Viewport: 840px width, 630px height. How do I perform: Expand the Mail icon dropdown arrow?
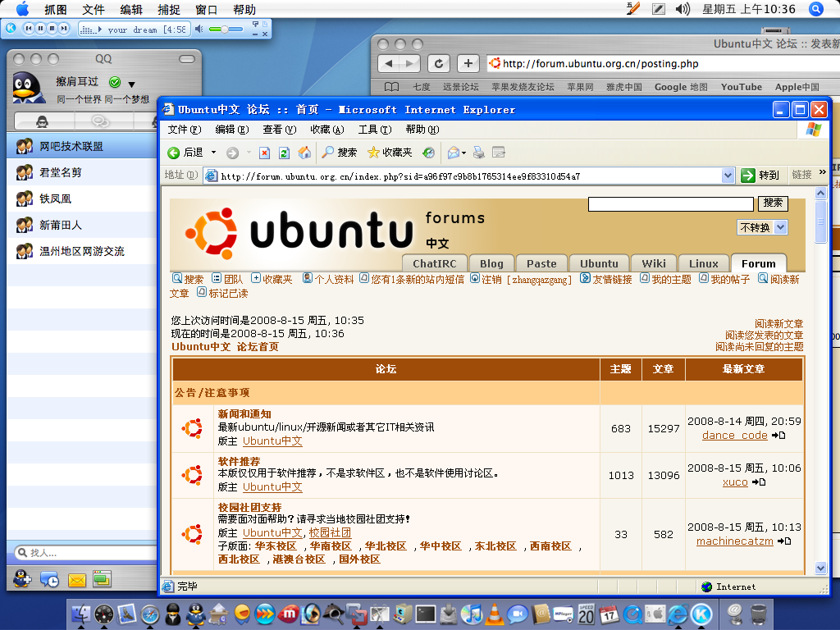pos(464,153)
